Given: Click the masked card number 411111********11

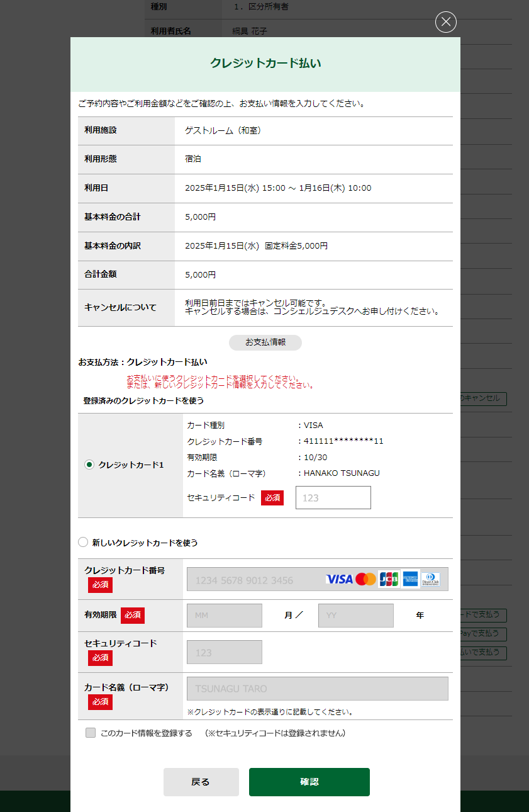Looking at the screenshot, I should click(343, 441).
